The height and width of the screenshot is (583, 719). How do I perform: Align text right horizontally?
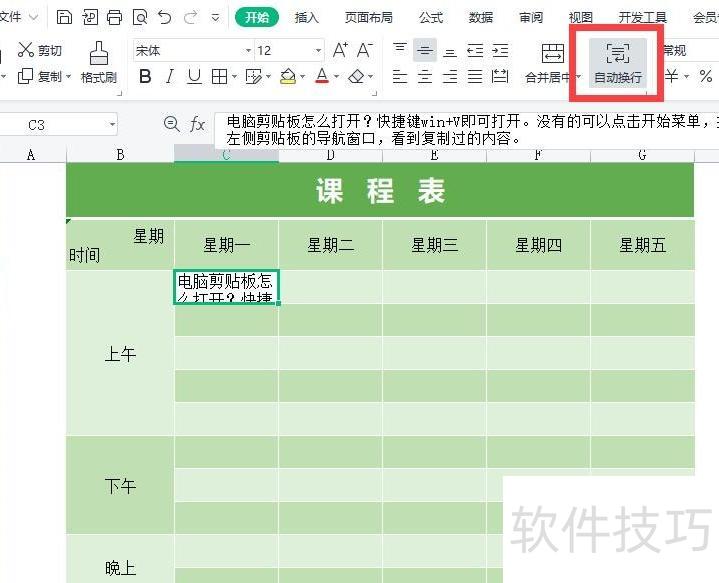pos(450,76)
